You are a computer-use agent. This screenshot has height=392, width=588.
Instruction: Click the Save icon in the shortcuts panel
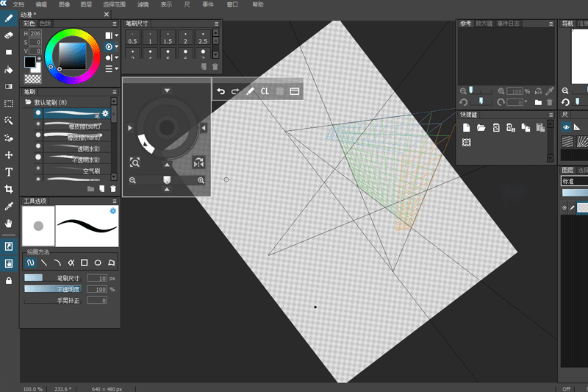click(496, 128)
